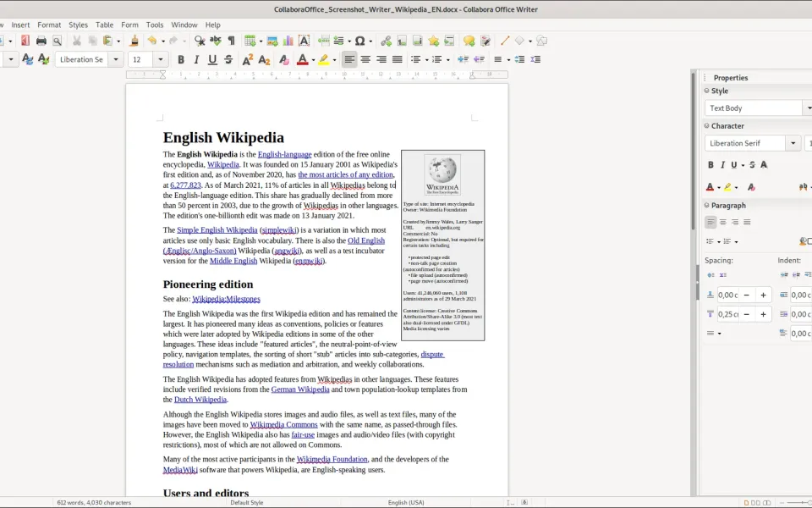
Task: Open toolbar bullet list style dropdown arrow
Action: 426,59
